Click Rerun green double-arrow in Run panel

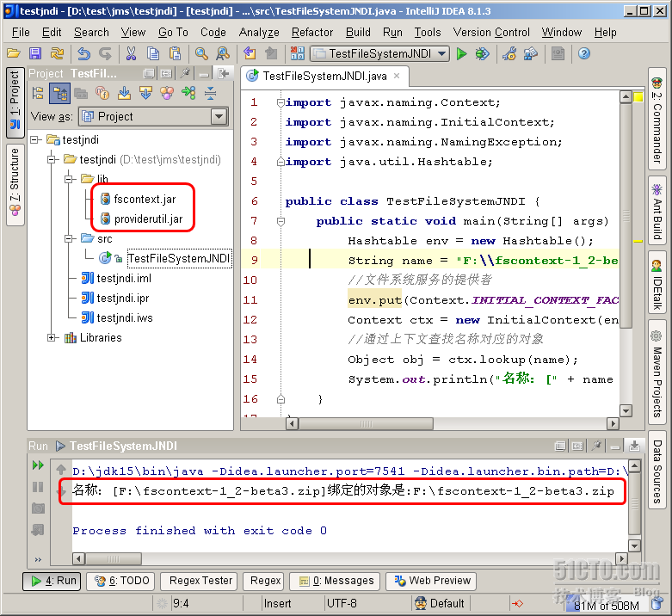[x=38, y=465]
